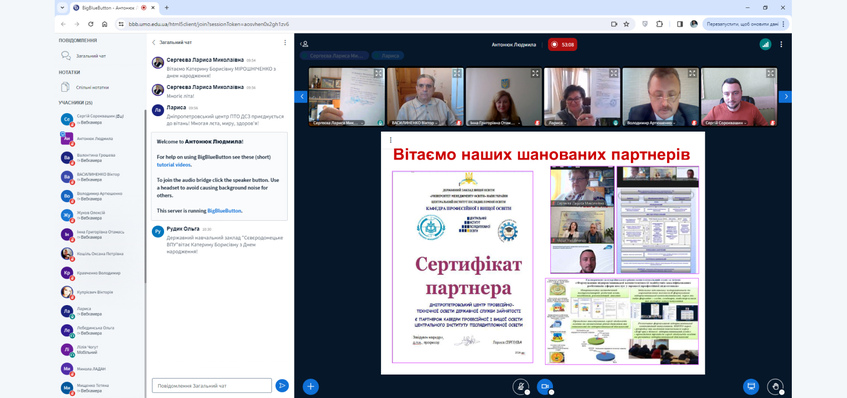This screenshot has height=398, width=847.
Task: Open chat options three-dot menu
Action: (x=285, y=42)
